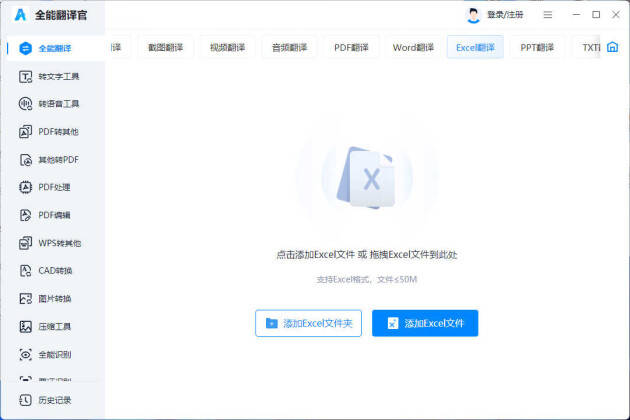The height and width of the screenshot is (420, 630).
Task: Click the home icon at top right
Action: (612, 47)
